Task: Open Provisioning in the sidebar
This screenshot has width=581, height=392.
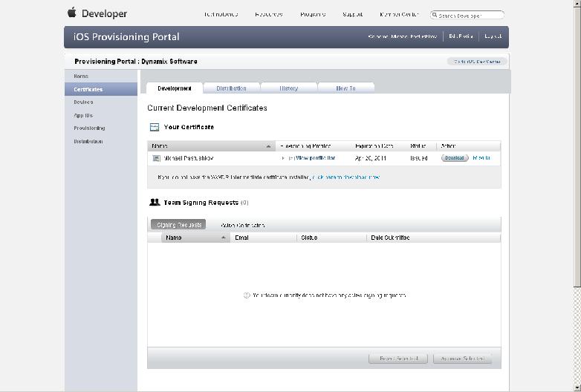Action: (89, 128)
